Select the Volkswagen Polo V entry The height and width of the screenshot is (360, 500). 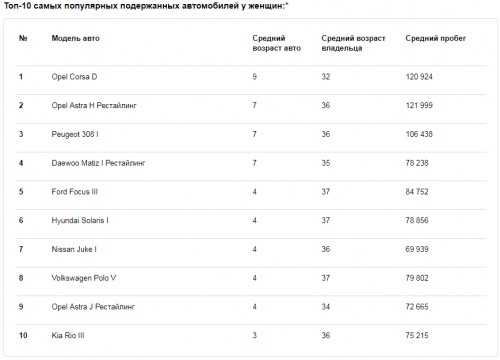84,278
